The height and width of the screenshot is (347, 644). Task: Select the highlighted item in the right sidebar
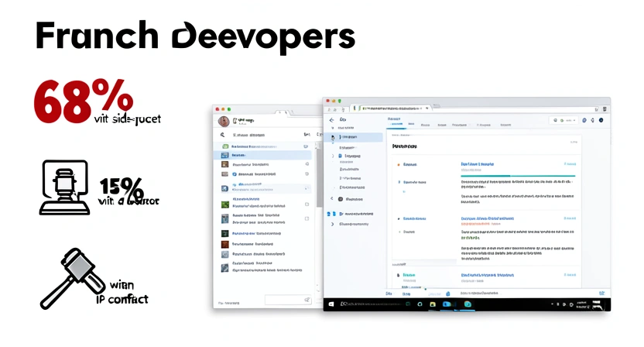point(356,137)
